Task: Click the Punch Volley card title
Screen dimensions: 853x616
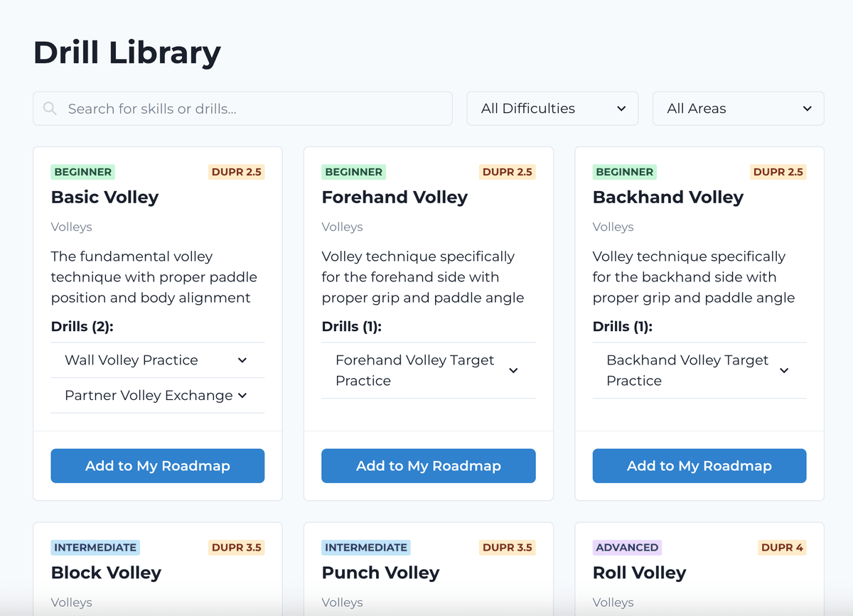Action: pos(380,573)
